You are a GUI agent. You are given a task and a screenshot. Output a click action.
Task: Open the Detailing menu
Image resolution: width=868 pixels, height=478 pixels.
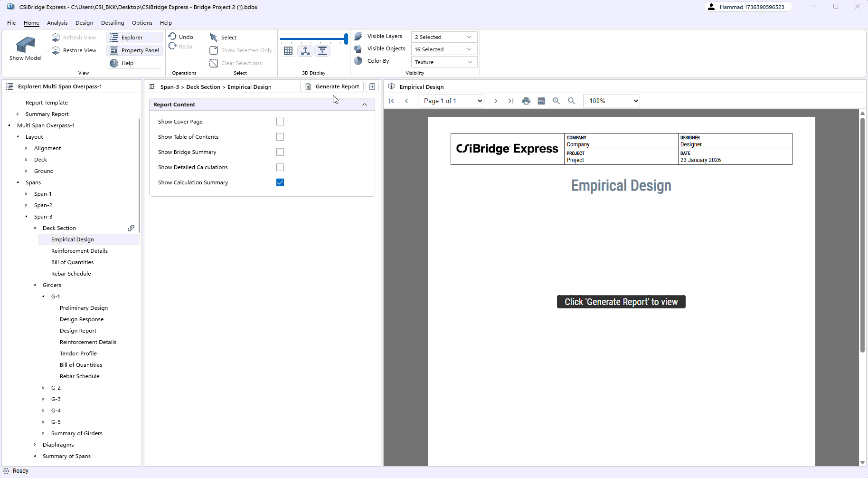click(x=113, y=22)
